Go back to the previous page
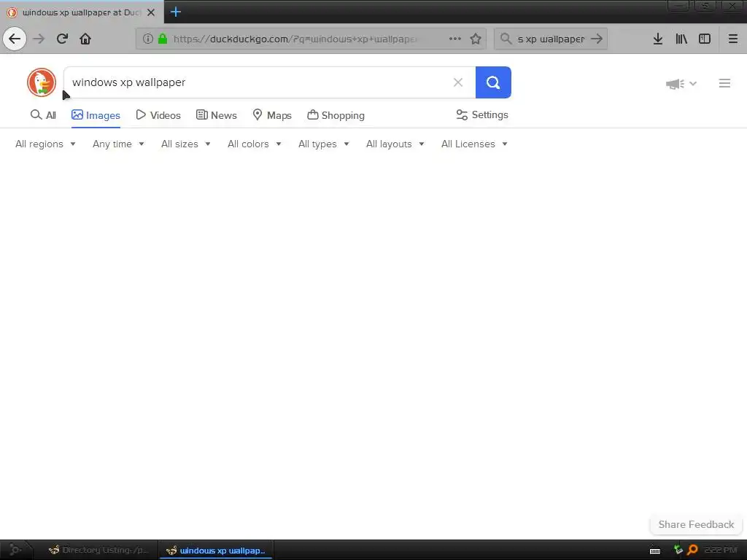 pos(15,39)
